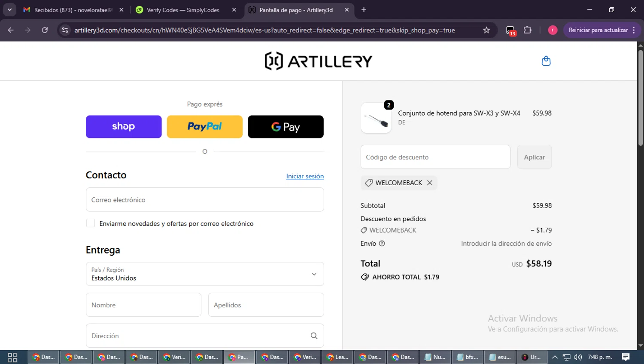View site information icon in address bar
Image resolution: width=644 pixels, height=364 pixels.
[65, 30]
